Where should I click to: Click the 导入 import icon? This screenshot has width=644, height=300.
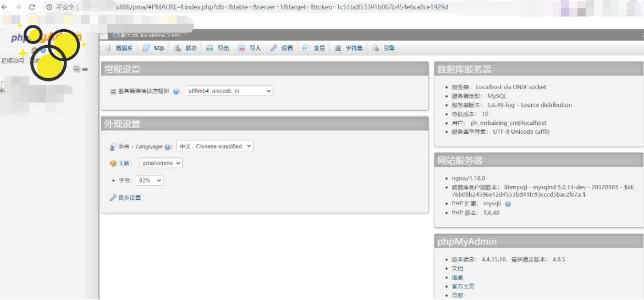tap(241, 48)
